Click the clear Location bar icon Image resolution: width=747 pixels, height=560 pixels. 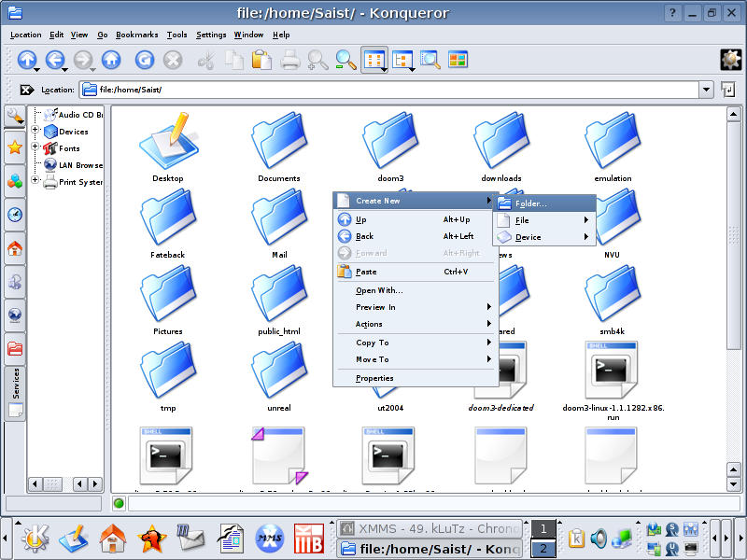[26, 90]
